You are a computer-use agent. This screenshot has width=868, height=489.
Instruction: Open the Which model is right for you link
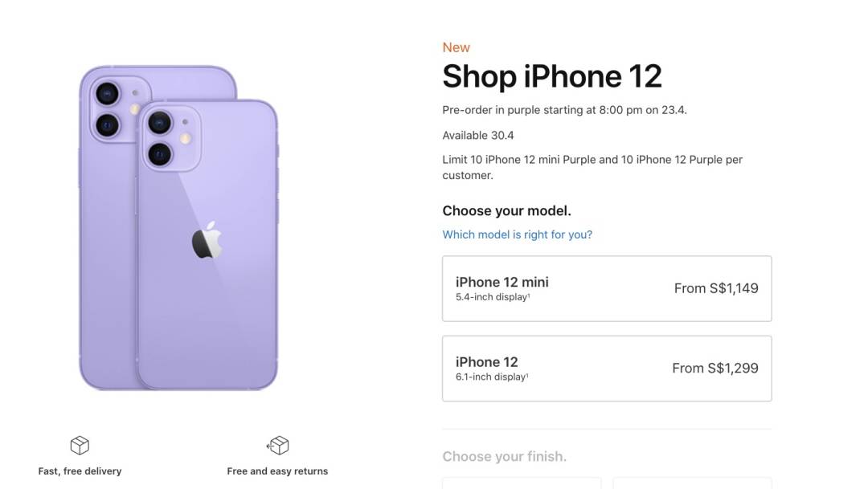(518, 234)
